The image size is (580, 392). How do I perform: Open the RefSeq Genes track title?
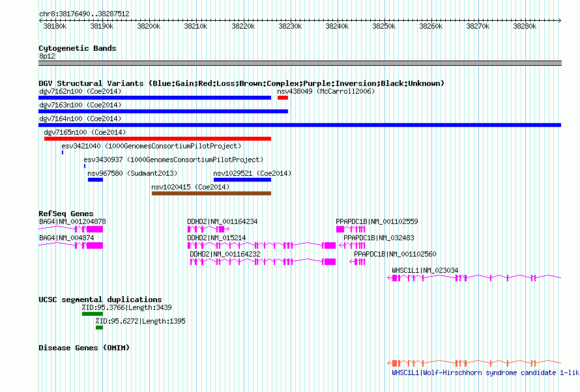pos(66,214)
